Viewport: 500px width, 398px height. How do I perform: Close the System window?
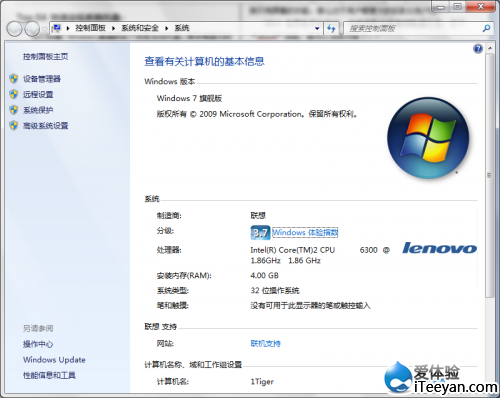[x=481, y=7]
